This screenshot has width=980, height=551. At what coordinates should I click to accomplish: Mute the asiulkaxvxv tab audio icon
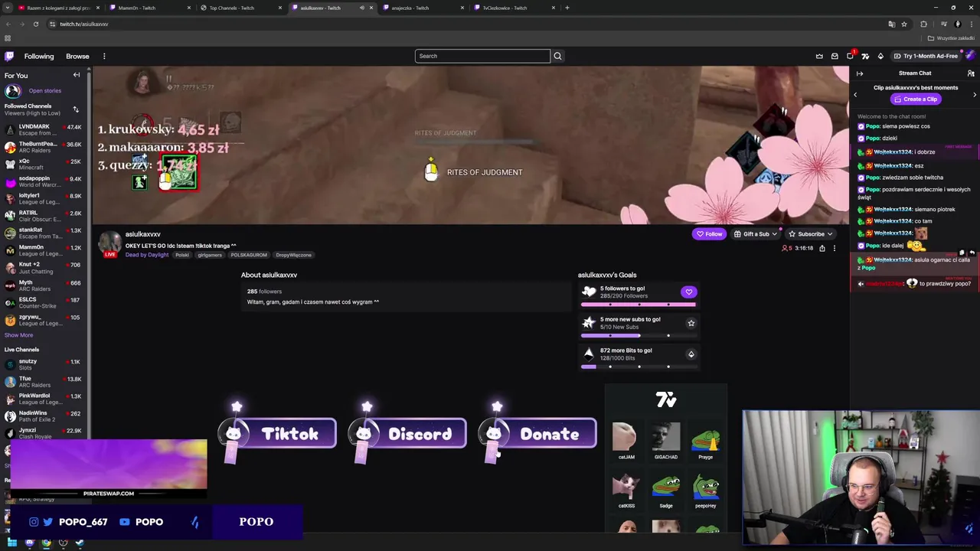[x=362, y=8]
